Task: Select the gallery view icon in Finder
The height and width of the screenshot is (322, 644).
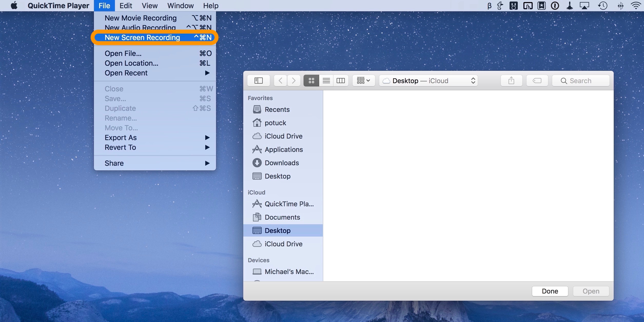Action: pos(360,81)
